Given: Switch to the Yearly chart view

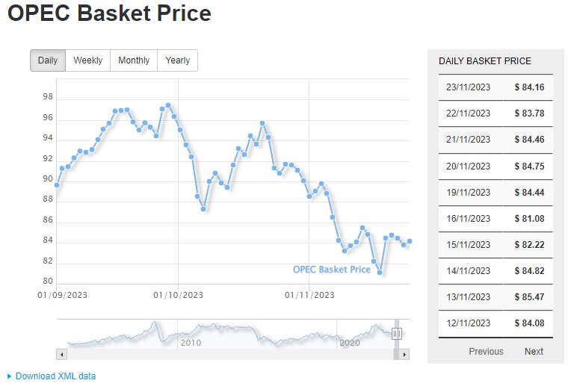Looking at the screenshot, I should [x=177, y=60].
